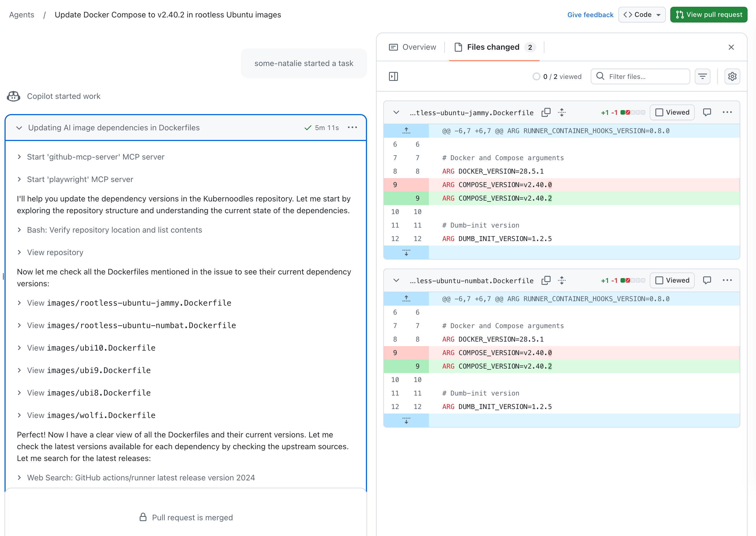This screenshot has width=756, height=536.
Task: Switch to the Overview tab
Action: pos(413,47)
